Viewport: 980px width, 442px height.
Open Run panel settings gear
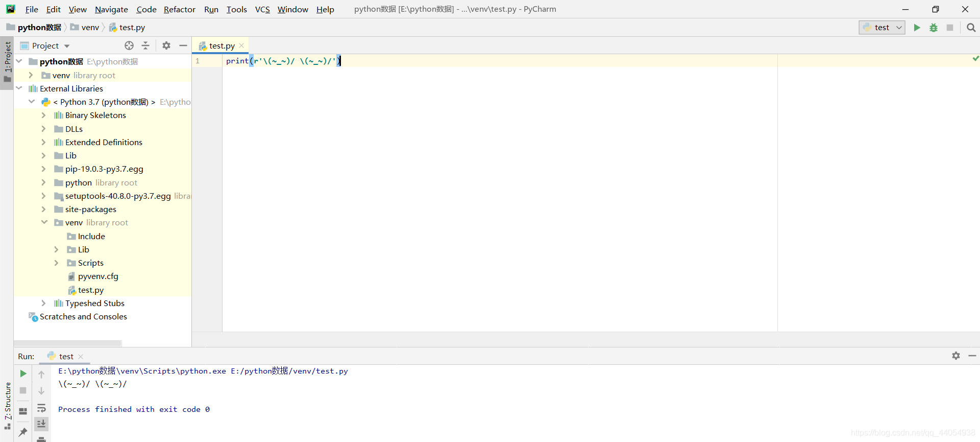pos(956,356)
